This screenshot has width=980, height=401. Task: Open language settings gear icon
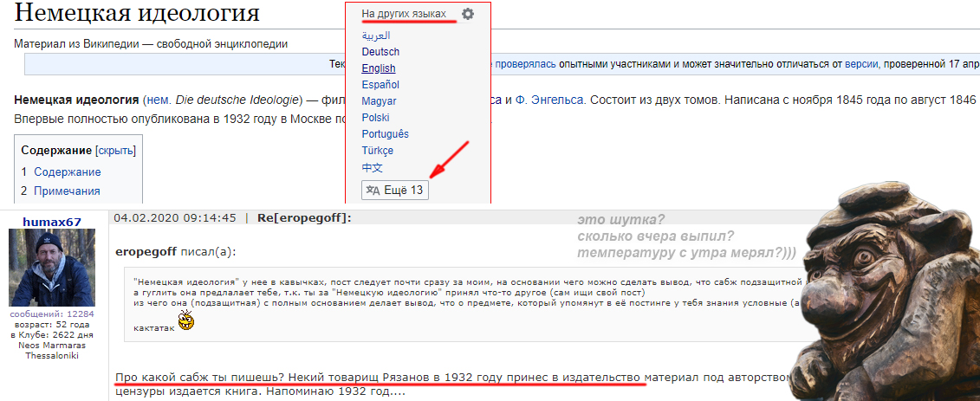(468, 14)
